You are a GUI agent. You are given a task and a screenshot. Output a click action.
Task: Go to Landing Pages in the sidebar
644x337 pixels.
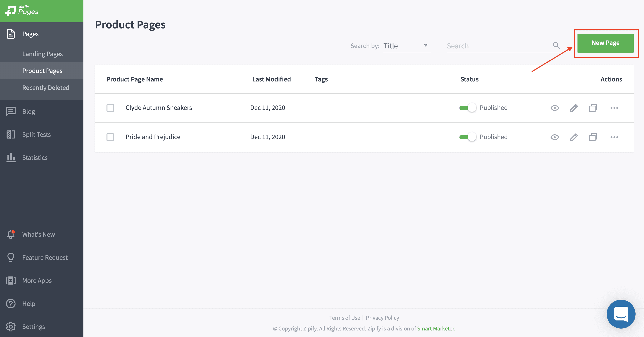[42, 54]
